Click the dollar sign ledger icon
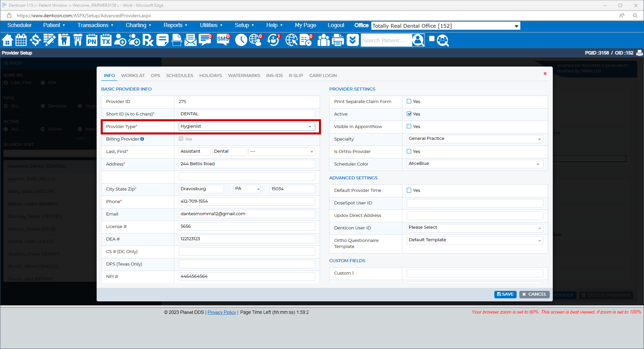 tap(35, 40)
